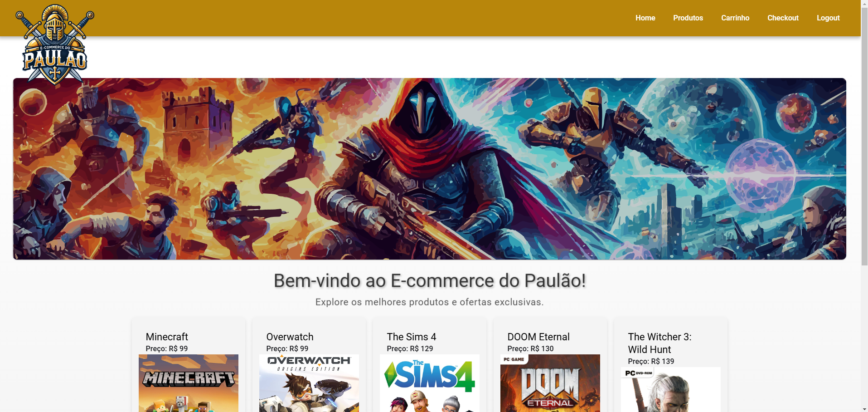Open the Overwatch Origins Edition cover

click(309, 383)
